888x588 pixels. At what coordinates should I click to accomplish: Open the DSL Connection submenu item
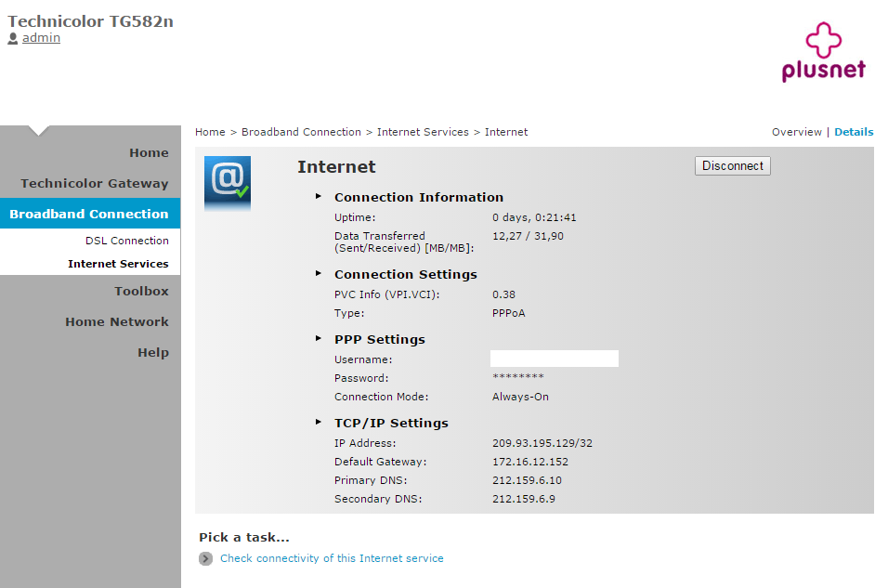127,241
